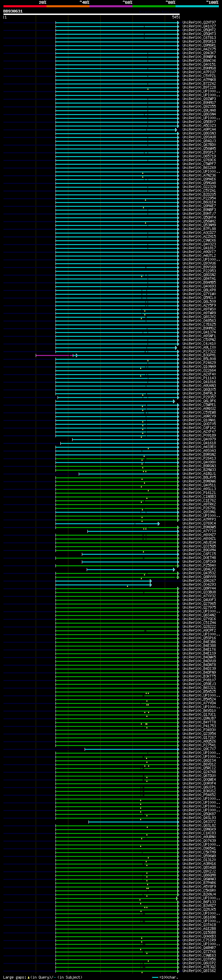Select the UniRef100_Q93VU6 label
Screen dimensions: 222x980
tap(199, 263)
